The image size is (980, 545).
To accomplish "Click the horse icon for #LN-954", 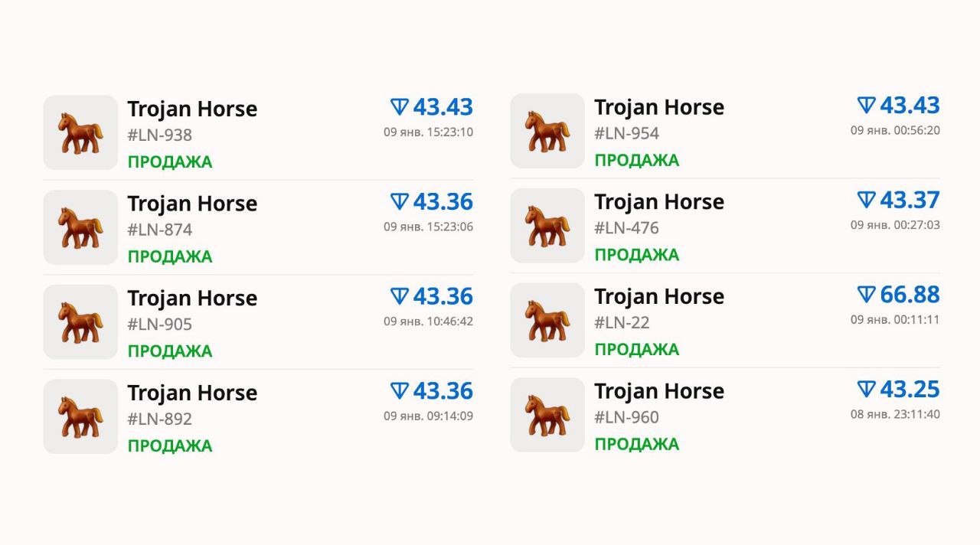I will point(547,131).
